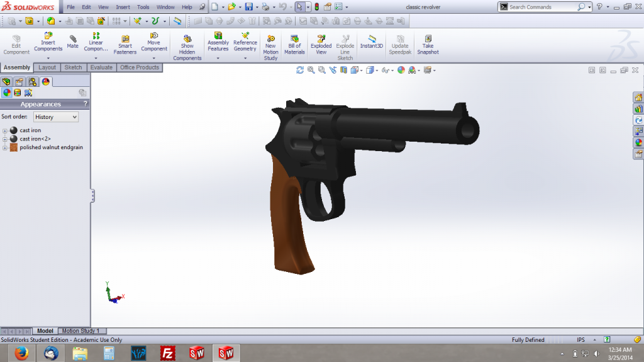Screen dimensions: 644x362
Task: Open Insert Components dropdown arrow
Action: click(48, 59)
